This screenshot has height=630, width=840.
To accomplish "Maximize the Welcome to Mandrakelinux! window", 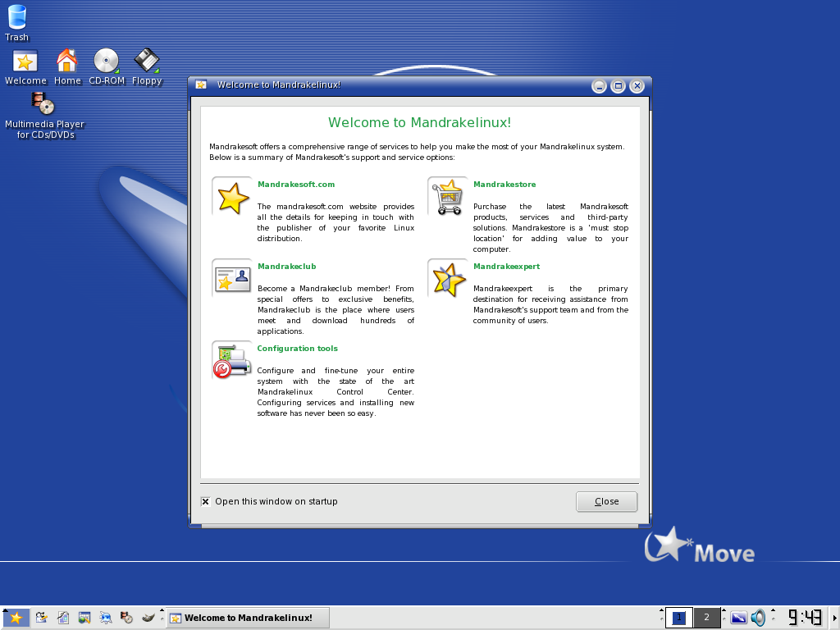I will pyautogui.click(x=618, y=85).
